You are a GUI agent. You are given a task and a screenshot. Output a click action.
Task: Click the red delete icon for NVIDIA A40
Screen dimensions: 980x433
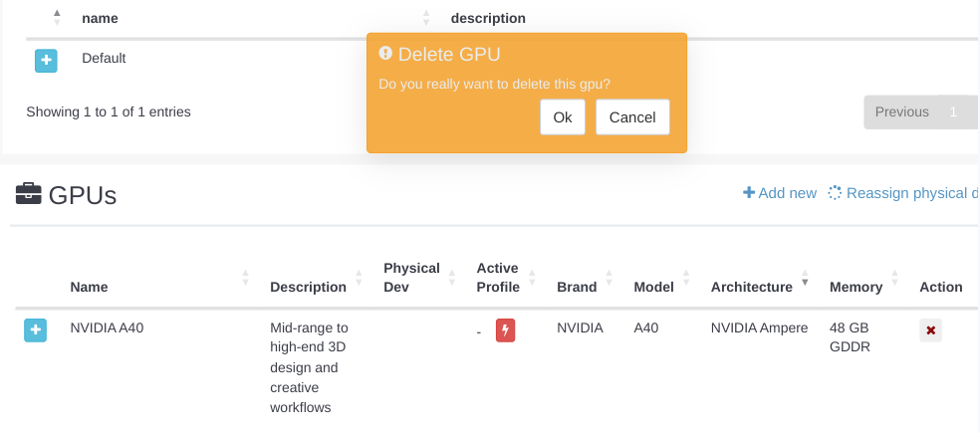(x=930, y=330)
